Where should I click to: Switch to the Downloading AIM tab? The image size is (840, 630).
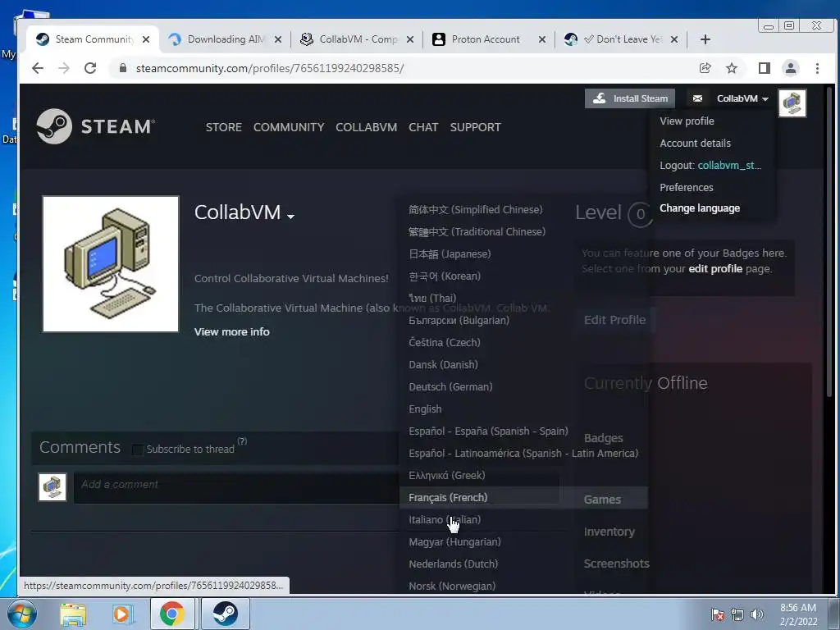[x=225, y=39]
